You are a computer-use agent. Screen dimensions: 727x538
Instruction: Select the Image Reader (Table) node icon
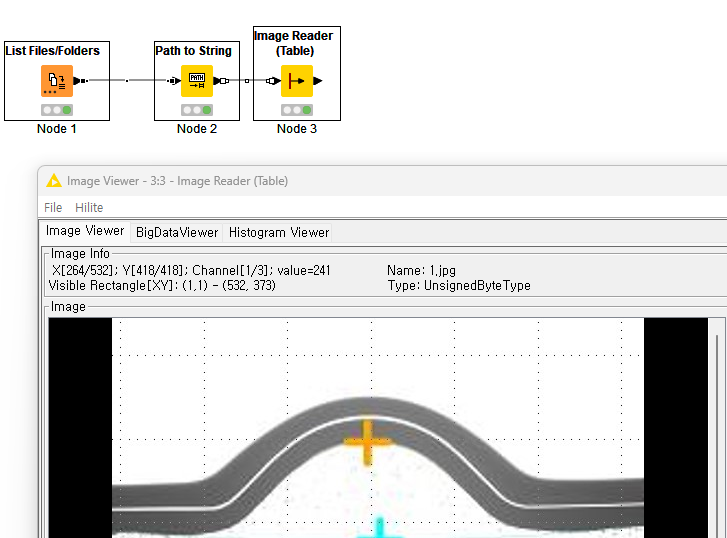[297, 81]
